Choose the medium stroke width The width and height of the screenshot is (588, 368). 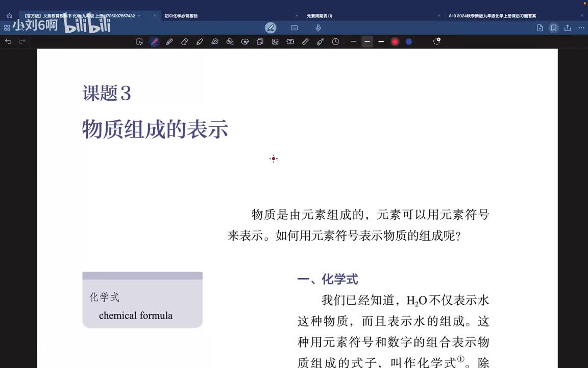(x=367, y=42)
